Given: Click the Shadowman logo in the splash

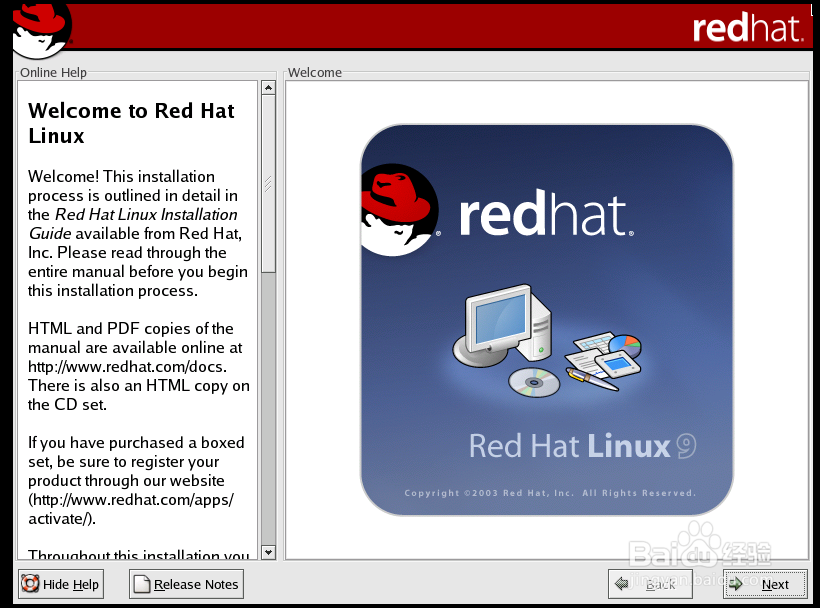Looking at the screenshot, I should coord(399,210).
